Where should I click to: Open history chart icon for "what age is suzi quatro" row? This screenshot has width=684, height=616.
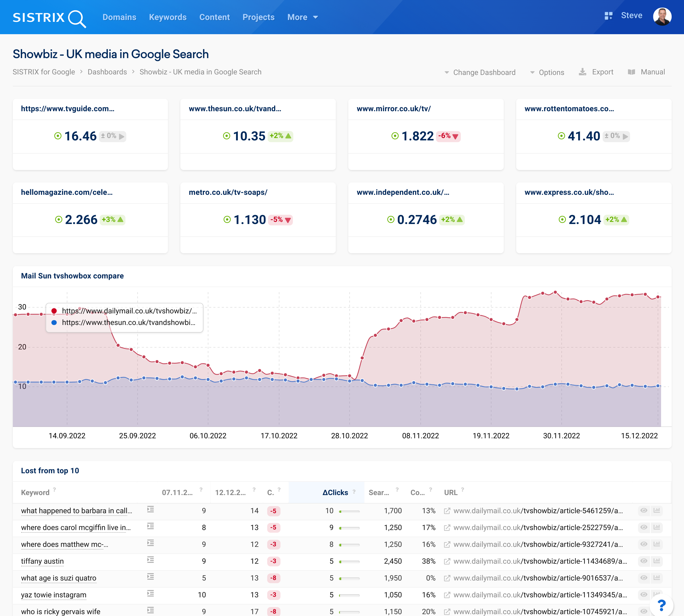[657, 577]
